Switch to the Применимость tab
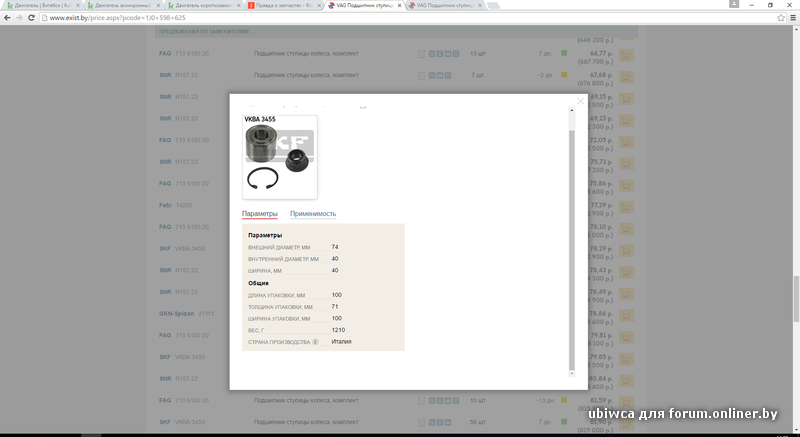The height and width of the screenshot is (437, 800). coord(313,214)
